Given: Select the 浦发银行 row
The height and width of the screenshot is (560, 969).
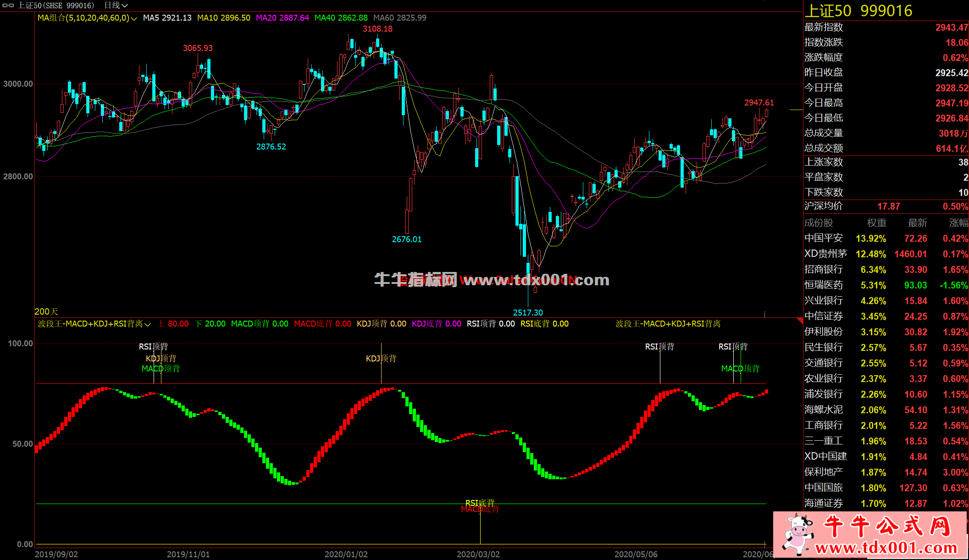Looking at the screenshot, I should point(886,394).
